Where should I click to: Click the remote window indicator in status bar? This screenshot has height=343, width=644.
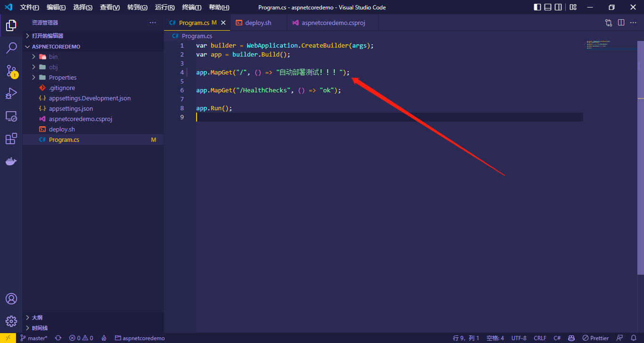pyautogui.click(x=8, y=338)
